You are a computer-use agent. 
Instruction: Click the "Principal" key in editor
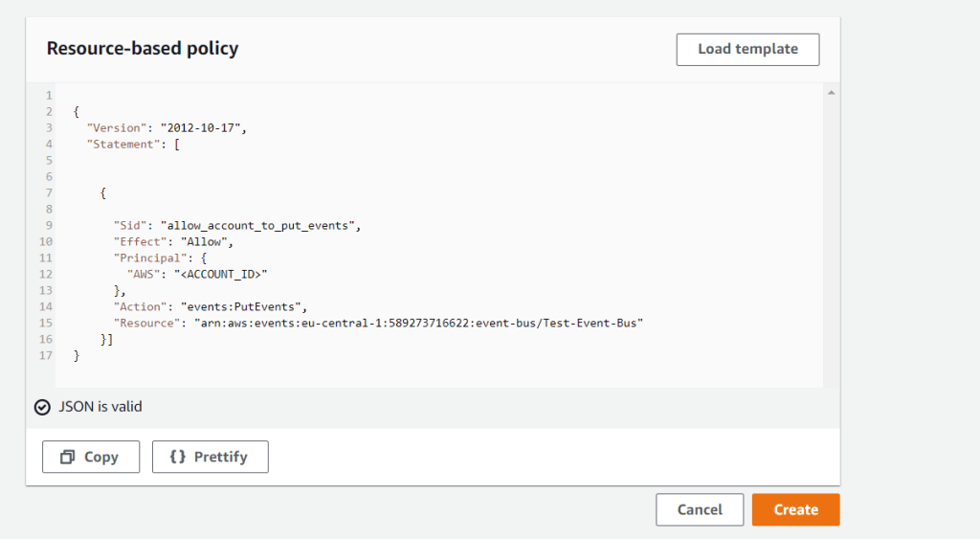pos(149,258)
